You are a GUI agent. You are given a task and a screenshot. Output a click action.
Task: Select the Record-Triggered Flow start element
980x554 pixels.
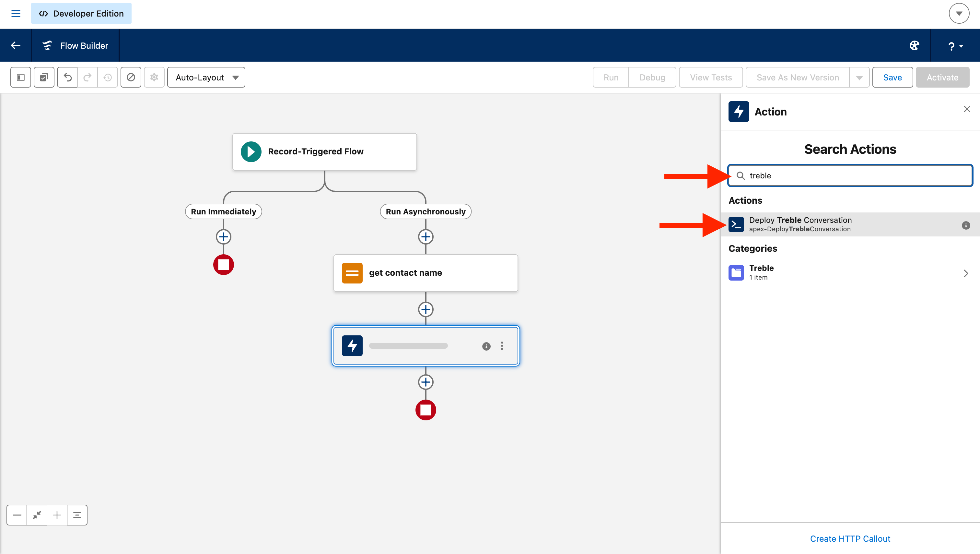(x=324, y=151)
